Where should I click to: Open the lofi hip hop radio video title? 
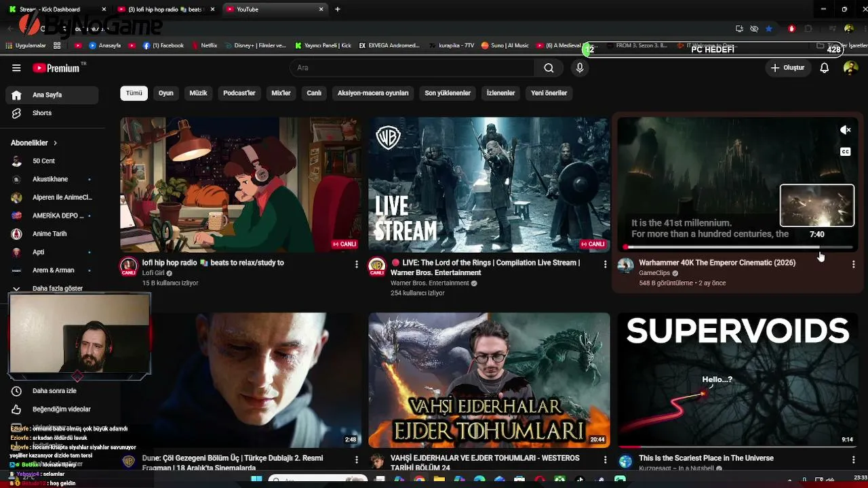[213, 263]
